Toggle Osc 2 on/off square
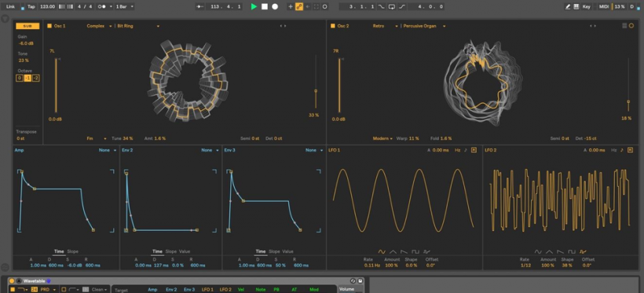 [333, 26]
